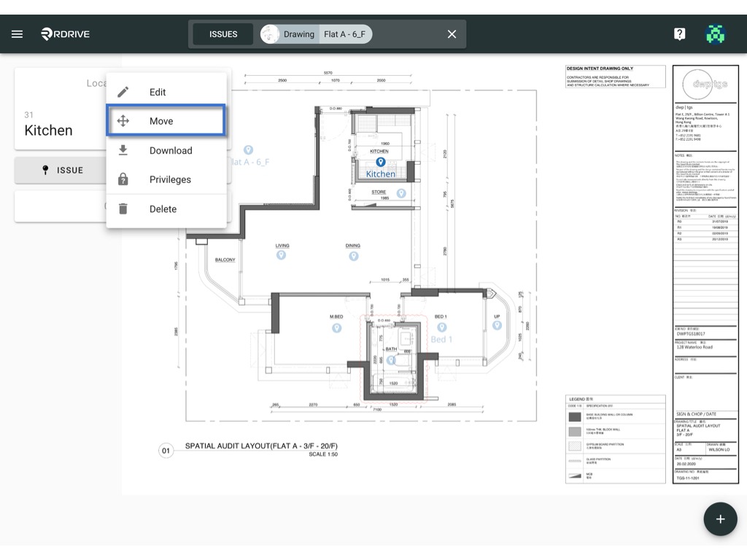Click the number 31 above Kitchen
The width and height of the screenshot is (747, 560).
click(28, 114)
